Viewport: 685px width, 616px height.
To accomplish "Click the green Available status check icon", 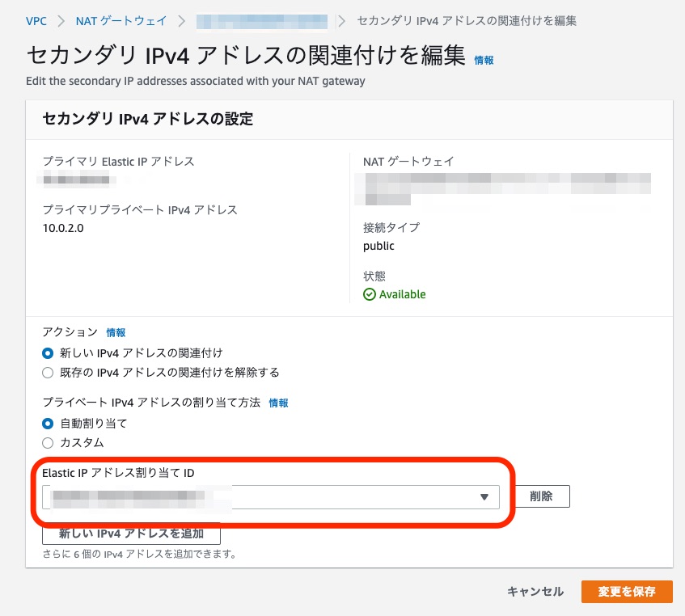I will (368, 294).
